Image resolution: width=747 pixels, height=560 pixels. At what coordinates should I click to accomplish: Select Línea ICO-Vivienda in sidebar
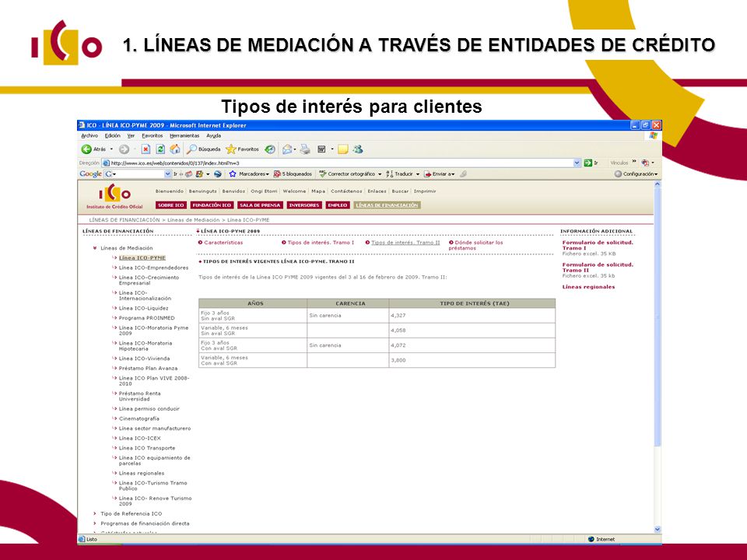[145, 359]
